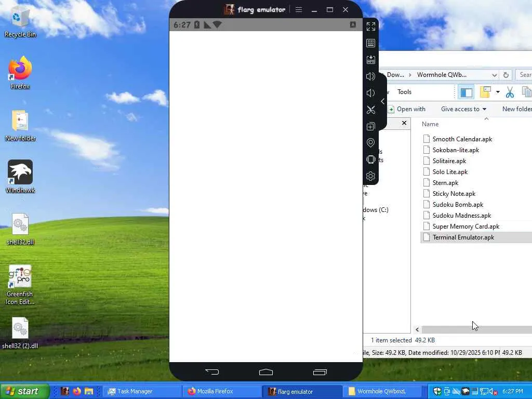Screen dimensions: 532x399
Task: Click the Explorer horizontal scrollbar track
Action: (x=477, y=329)
